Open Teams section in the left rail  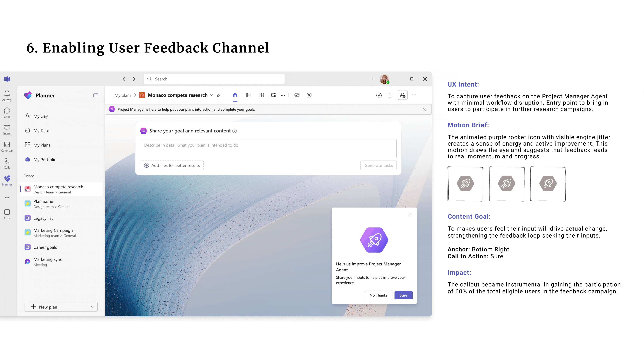pos(7,130)
